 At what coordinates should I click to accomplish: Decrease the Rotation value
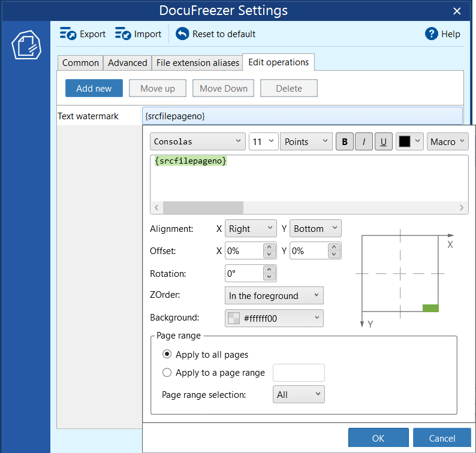(269, 277)
